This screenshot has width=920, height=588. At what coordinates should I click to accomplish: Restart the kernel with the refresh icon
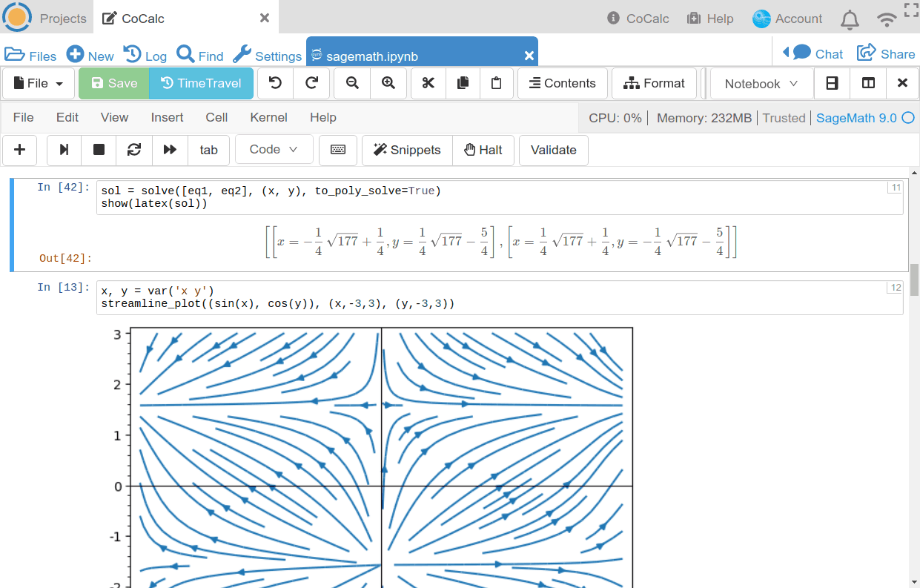[134, 150]
